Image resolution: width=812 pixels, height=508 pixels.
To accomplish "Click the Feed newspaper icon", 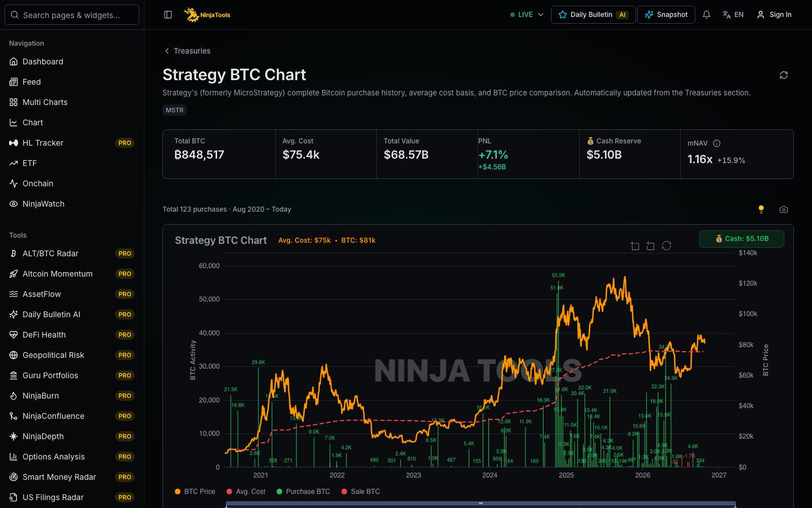I will [x=14, y=82].
